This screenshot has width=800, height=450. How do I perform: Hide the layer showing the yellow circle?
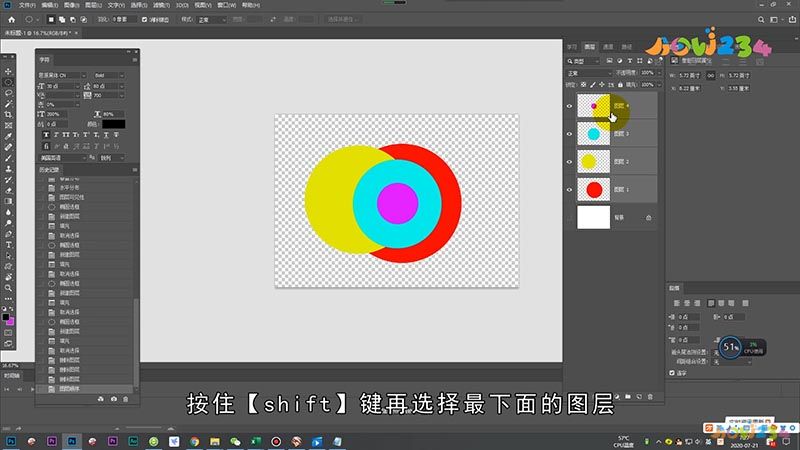click(x=569, y=162)
